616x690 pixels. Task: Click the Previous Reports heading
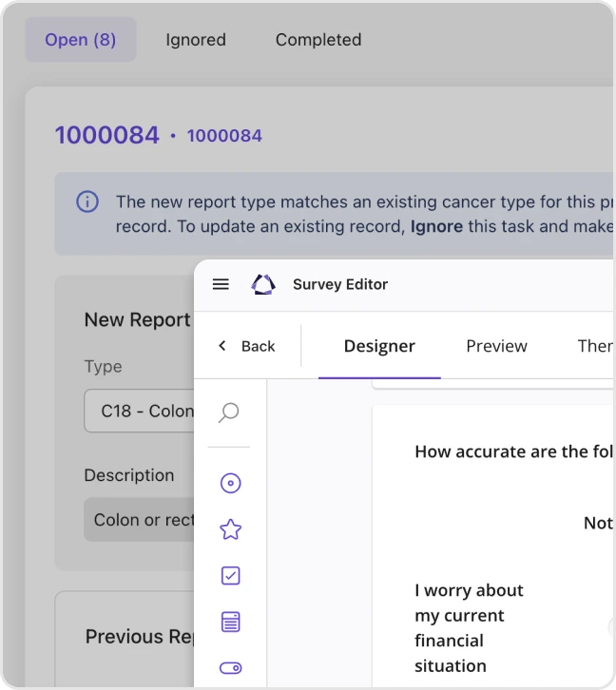pyautogui.click(x=140, y=637)
